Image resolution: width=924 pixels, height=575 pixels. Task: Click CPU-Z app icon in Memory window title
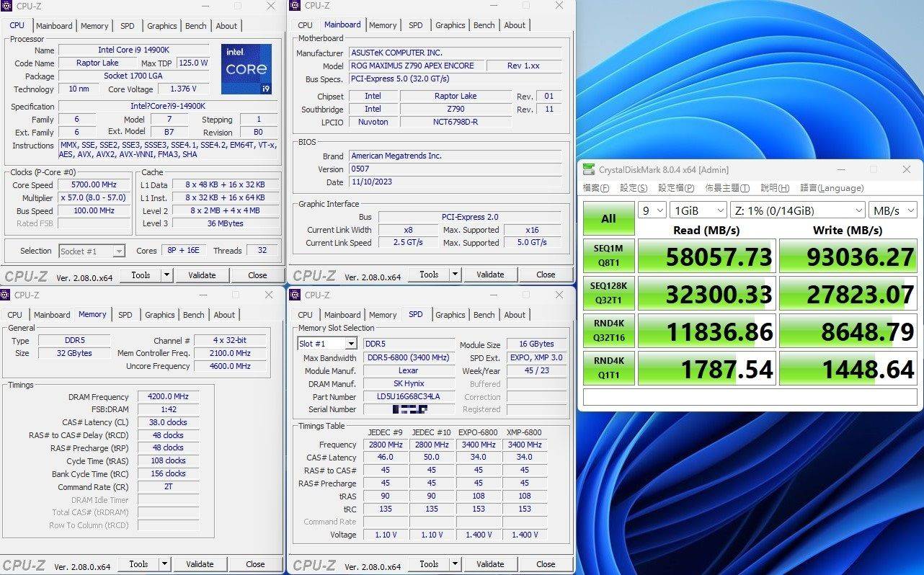[6, 295]
